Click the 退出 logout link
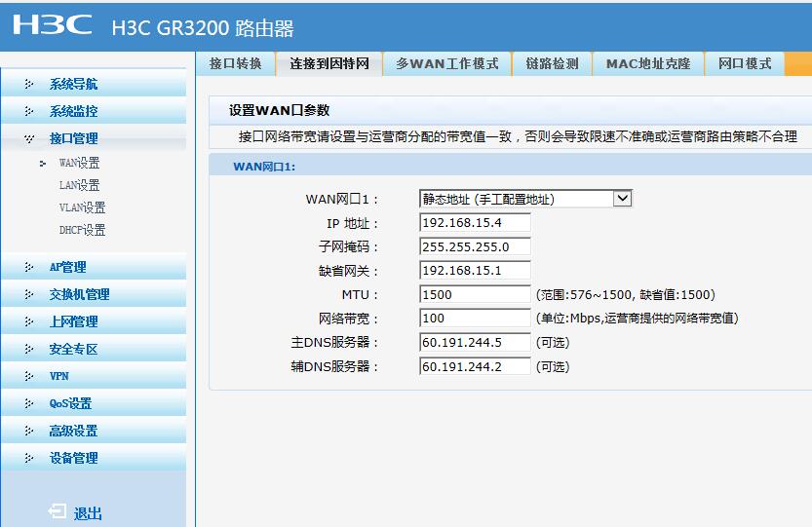 click(x=88, y=513)
